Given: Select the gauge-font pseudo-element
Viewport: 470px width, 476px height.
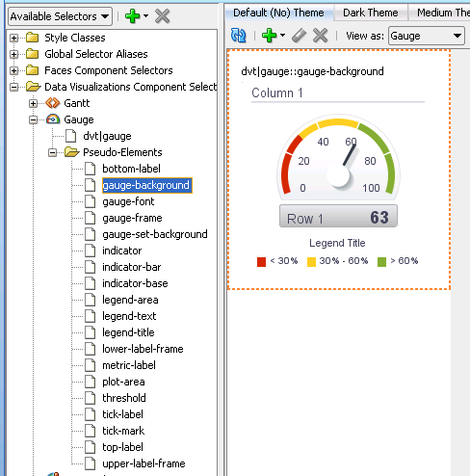Looking at the screenshot, I should coord(128,201).
